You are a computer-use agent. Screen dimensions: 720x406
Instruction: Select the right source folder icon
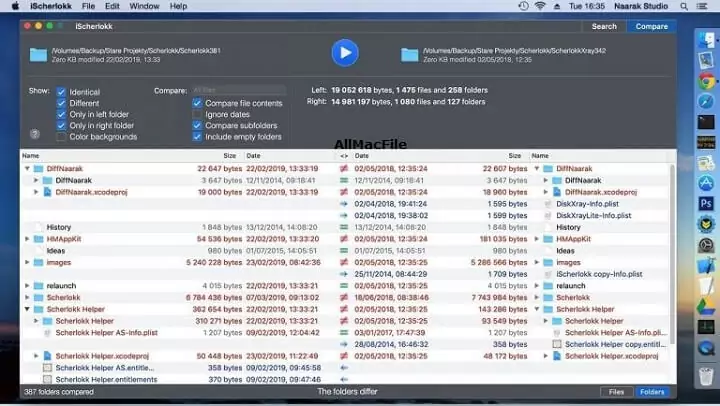click(x=409, y=55)
